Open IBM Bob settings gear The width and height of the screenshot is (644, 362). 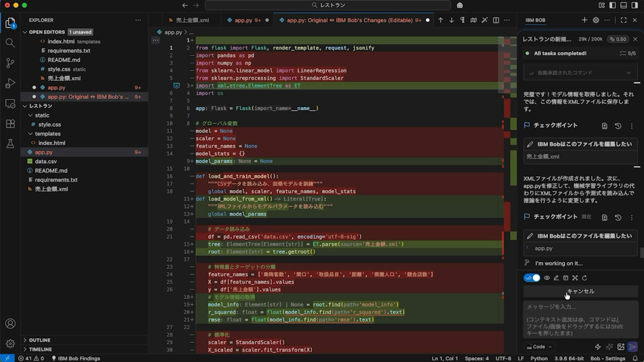coord(596,20)
